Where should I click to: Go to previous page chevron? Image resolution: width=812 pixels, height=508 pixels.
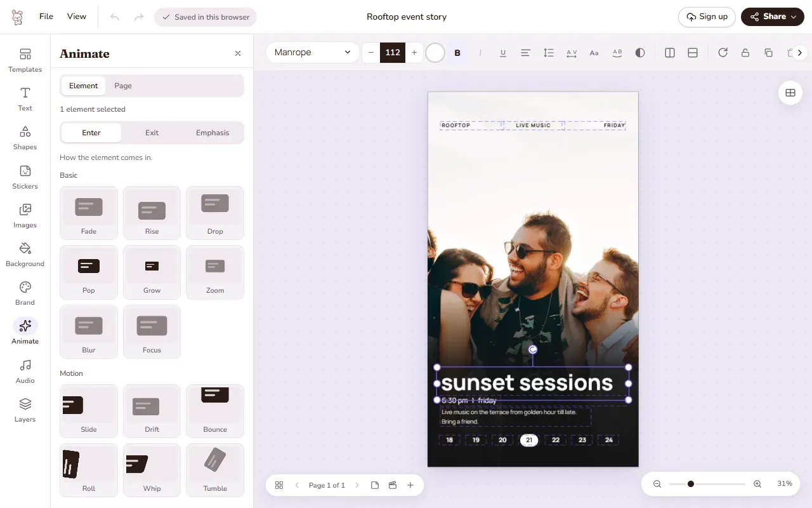click(297, 485)
